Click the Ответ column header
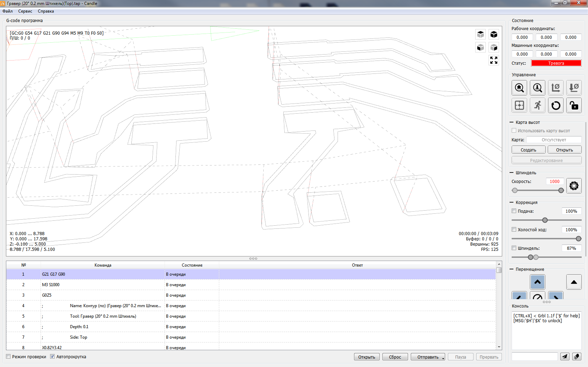The image size is (588, 367). click(357, 265)
